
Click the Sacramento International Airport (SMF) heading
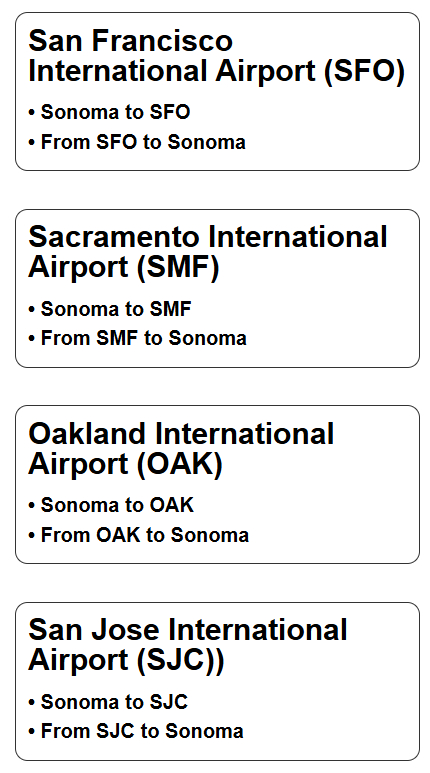[208, 252]
